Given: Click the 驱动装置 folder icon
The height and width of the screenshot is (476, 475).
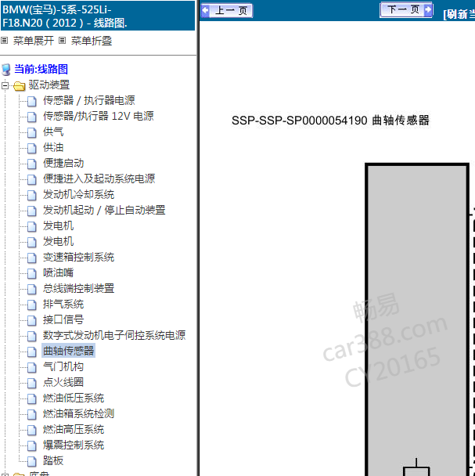Looking at the screenshot, I should tap(19, 86).
